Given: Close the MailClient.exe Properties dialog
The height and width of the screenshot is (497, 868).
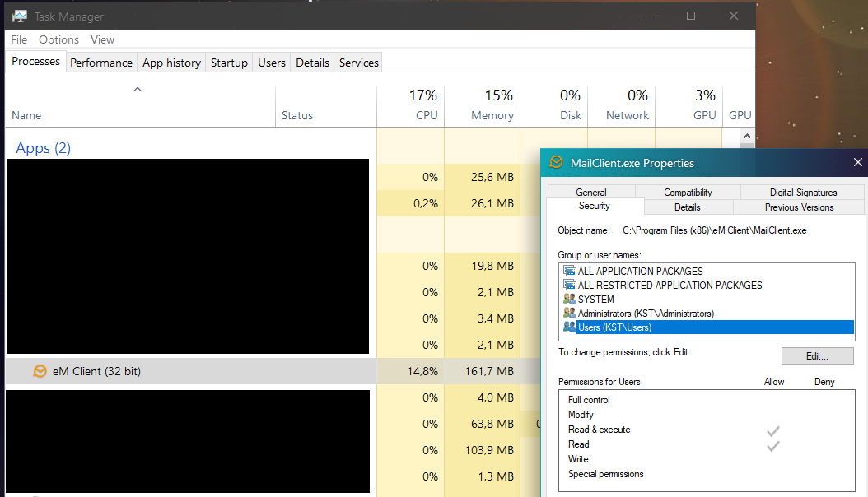Looking at the screenshot, I should coord(857,162).
